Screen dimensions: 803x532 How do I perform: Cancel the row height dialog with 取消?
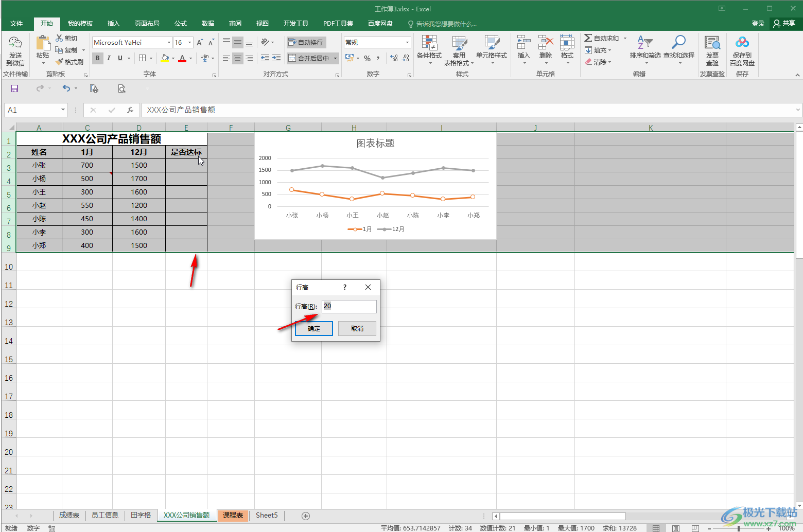(x=357, y=328)
